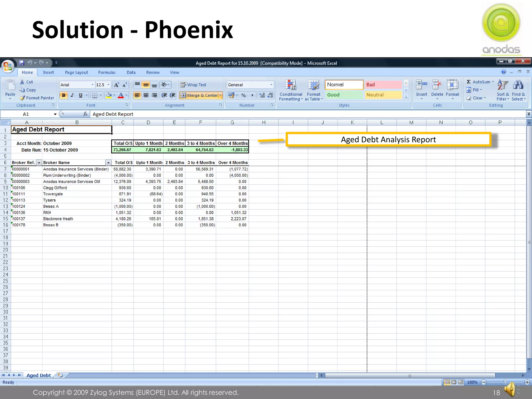Apply the Borders button
The height and width of the screenshot is (399, 532).
tap(95, 95)
